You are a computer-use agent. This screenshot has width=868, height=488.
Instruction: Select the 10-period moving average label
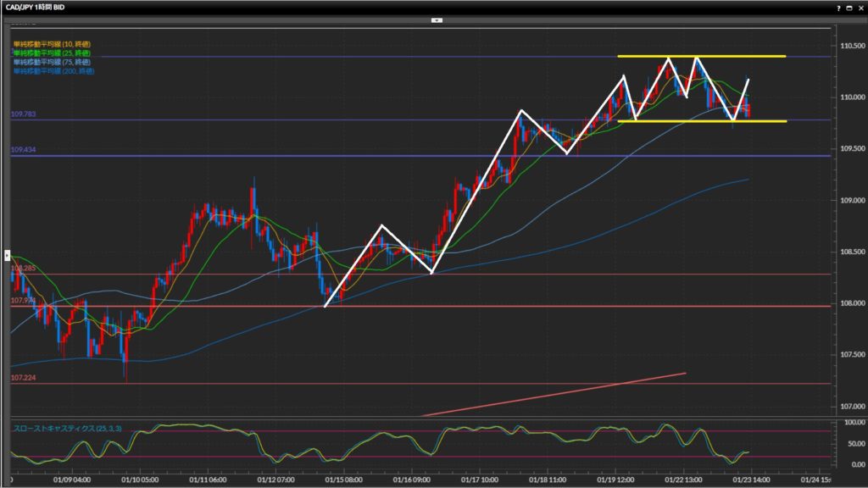[53, 43]
